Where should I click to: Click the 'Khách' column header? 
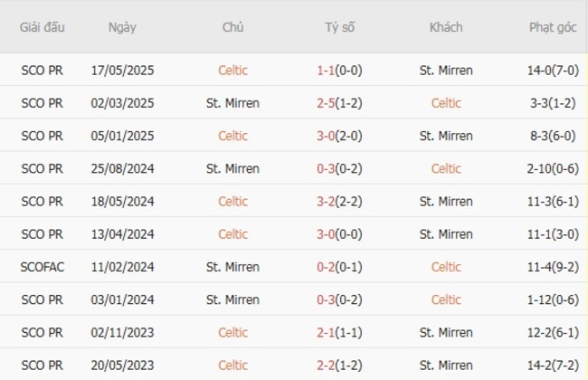(x=446, y=27)
